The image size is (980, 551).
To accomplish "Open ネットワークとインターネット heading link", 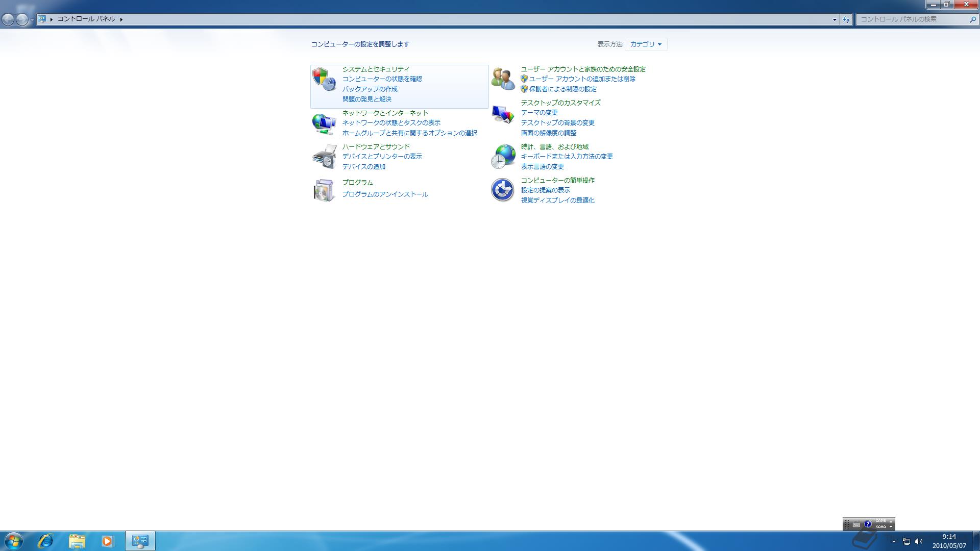I will (385, 113).
